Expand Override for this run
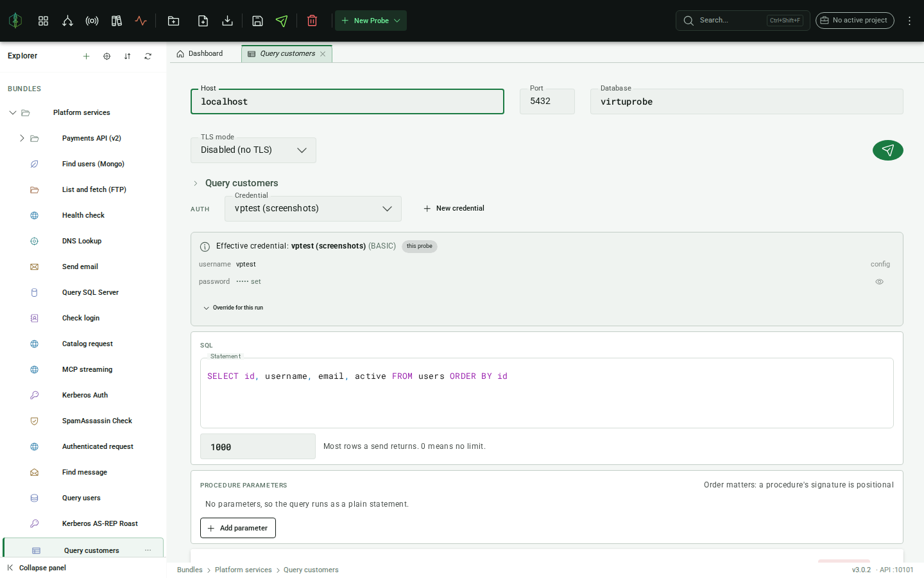924x578 pixels. (233, 308)
